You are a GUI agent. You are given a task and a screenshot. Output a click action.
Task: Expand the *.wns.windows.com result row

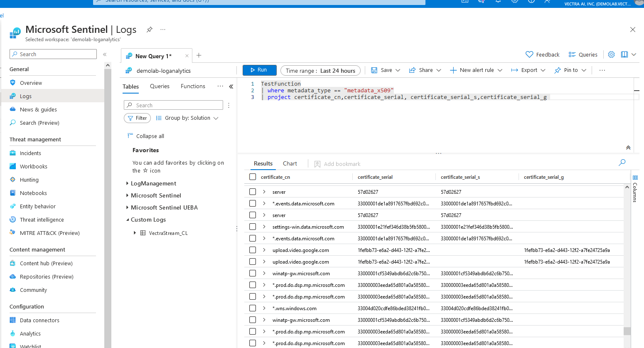point(264,308)
